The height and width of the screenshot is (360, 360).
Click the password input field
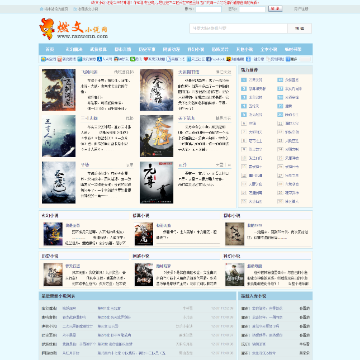point(252,9)
